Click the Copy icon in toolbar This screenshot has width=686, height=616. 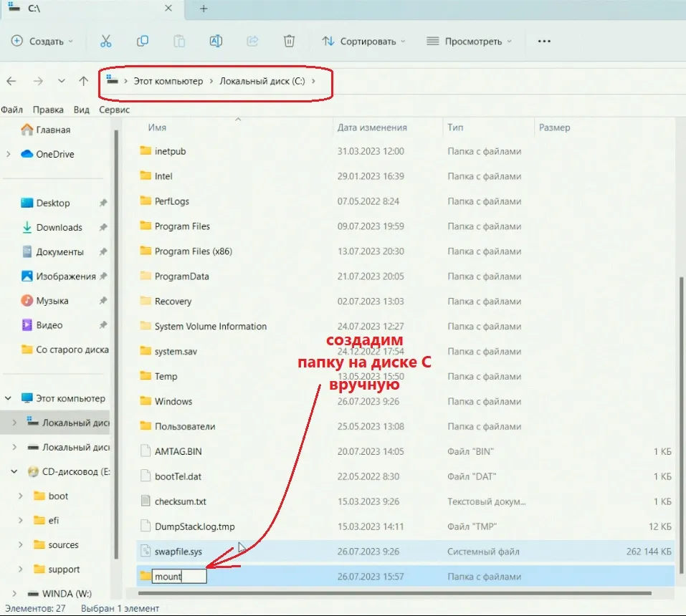tap(143, 41)
